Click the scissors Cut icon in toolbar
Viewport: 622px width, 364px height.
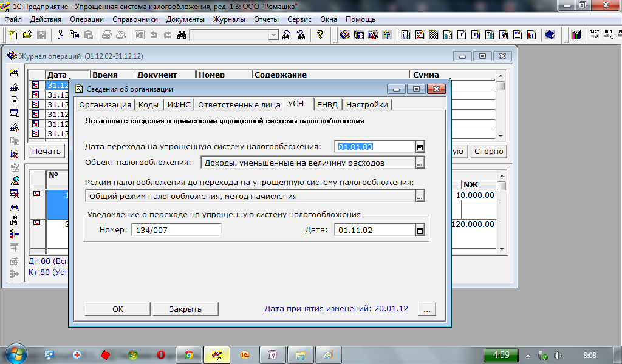(61, 35)
